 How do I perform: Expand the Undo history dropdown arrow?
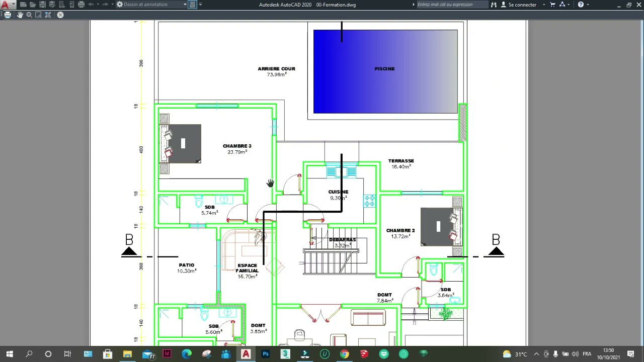click(98, 5)
